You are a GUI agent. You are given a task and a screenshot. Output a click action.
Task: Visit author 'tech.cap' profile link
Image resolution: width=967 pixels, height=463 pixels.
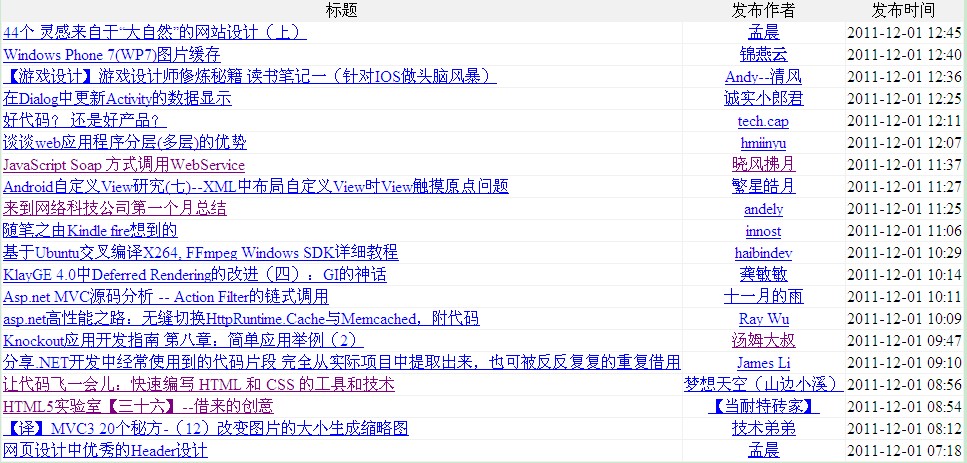click(763, 121)
